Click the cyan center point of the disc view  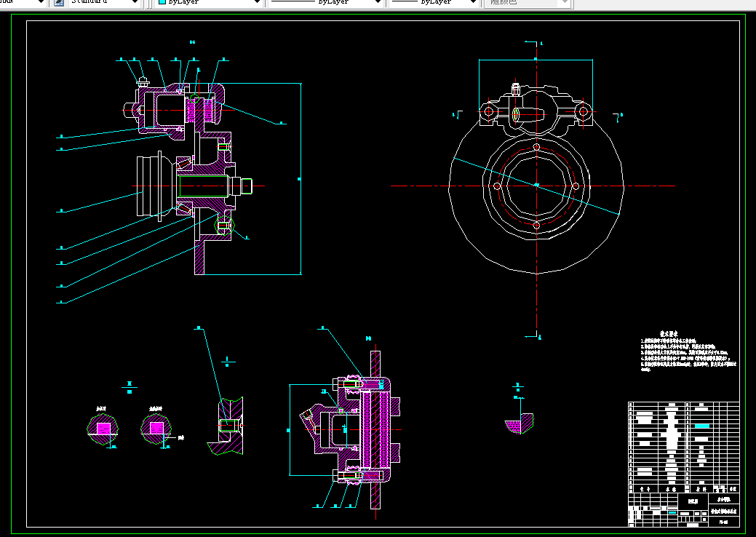click(x=537, y=185)
